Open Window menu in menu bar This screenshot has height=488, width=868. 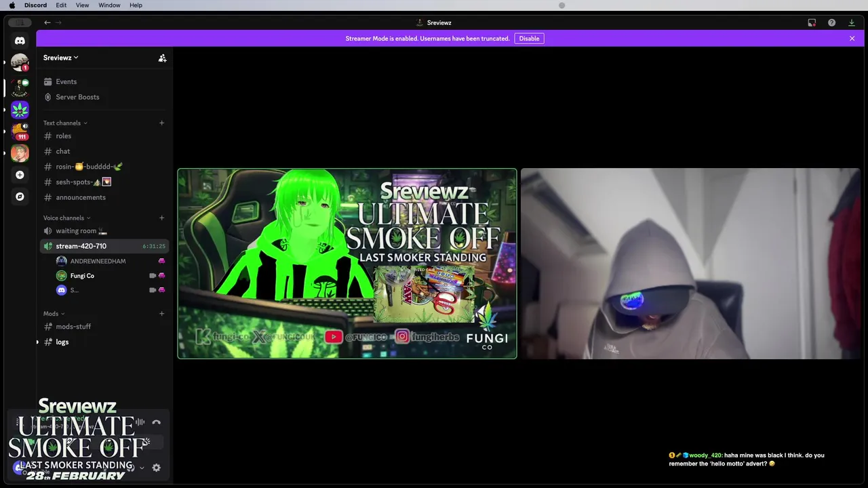coord(109,5)
